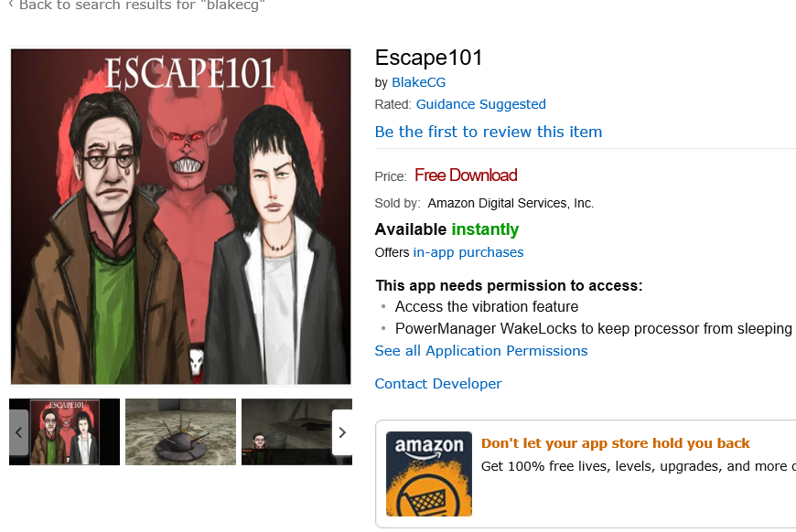Select the floor trap screenshot thumbnail

tap(181, 432)
